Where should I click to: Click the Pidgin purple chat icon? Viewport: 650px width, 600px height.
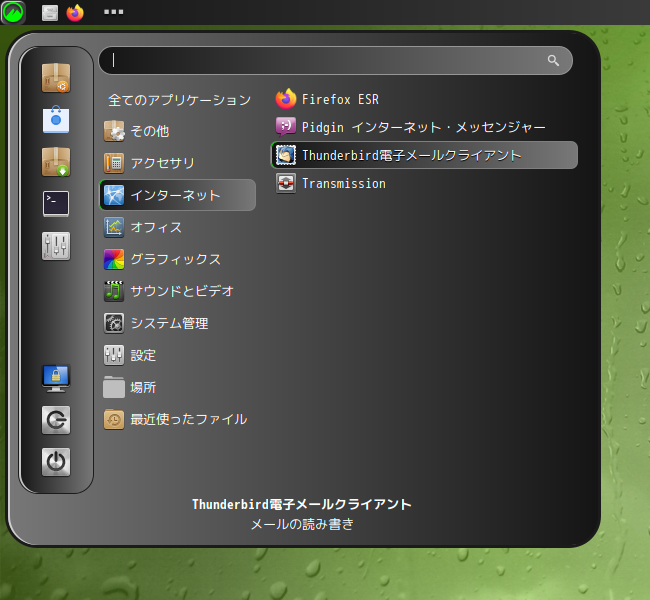click(x=286, y=126)
